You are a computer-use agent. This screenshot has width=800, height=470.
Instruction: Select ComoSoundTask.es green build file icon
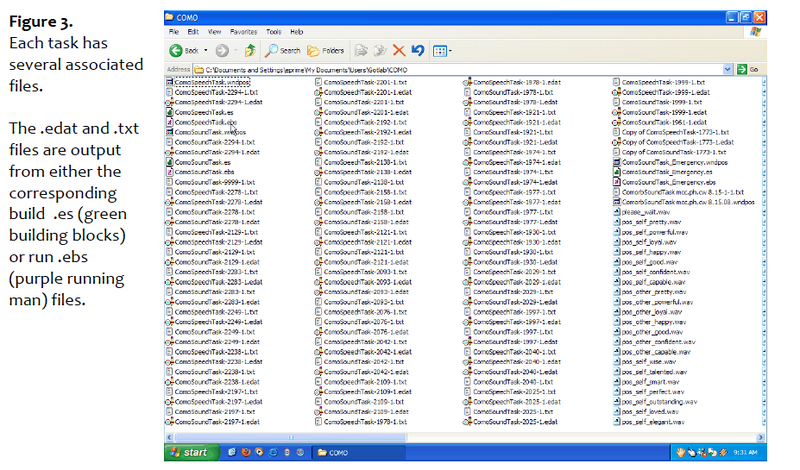click(x=169, y=162)
